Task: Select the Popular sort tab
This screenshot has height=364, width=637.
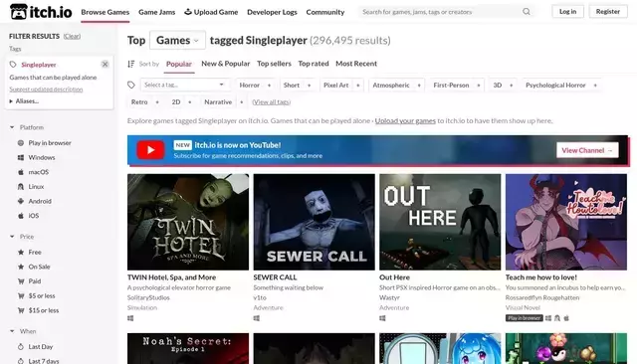Action: pos(179,64)
